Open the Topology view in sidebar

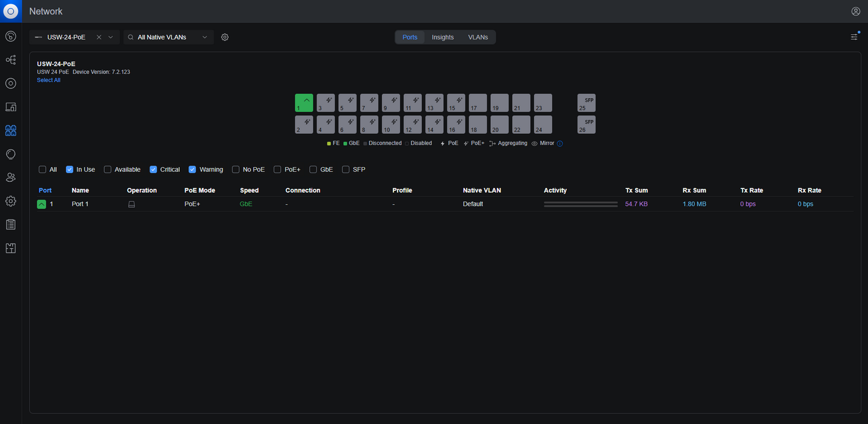(x=11, y=60)
